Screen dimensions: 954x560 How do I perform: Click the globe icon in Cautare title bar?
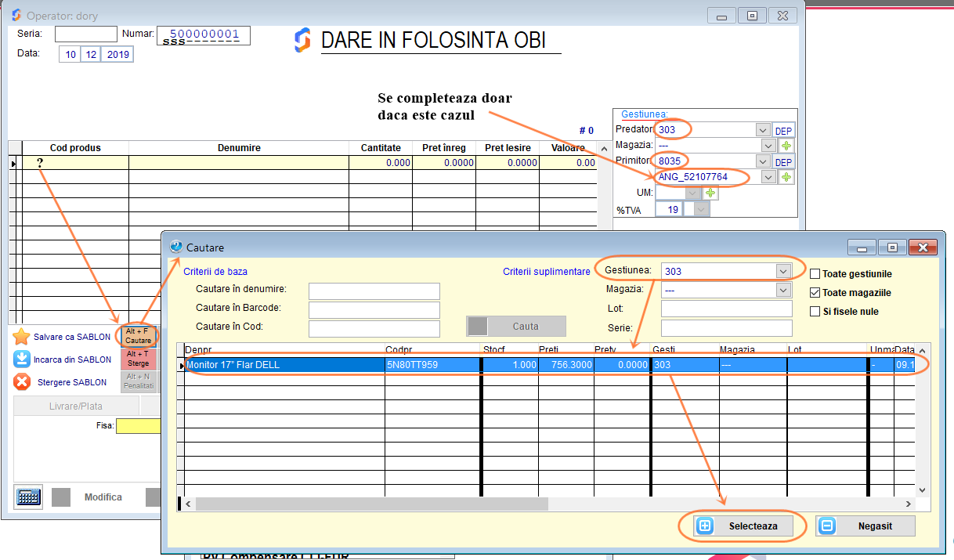[175, 247]
